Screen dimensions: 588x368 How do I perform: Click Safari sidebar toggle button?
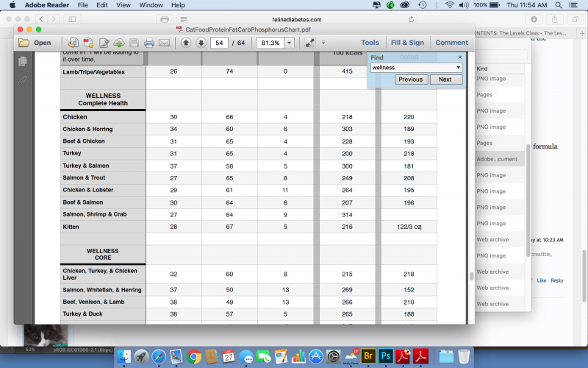point(72,19)
